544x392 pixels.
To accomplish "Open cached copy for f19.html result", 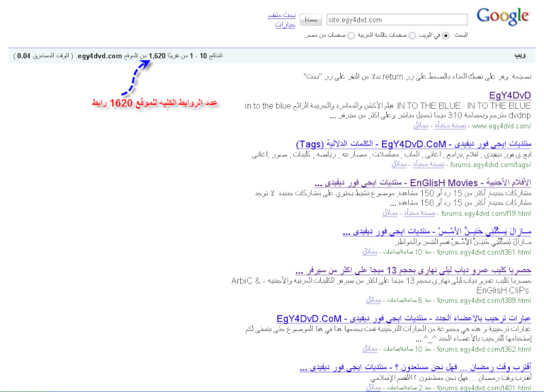I will click(420, 213).
